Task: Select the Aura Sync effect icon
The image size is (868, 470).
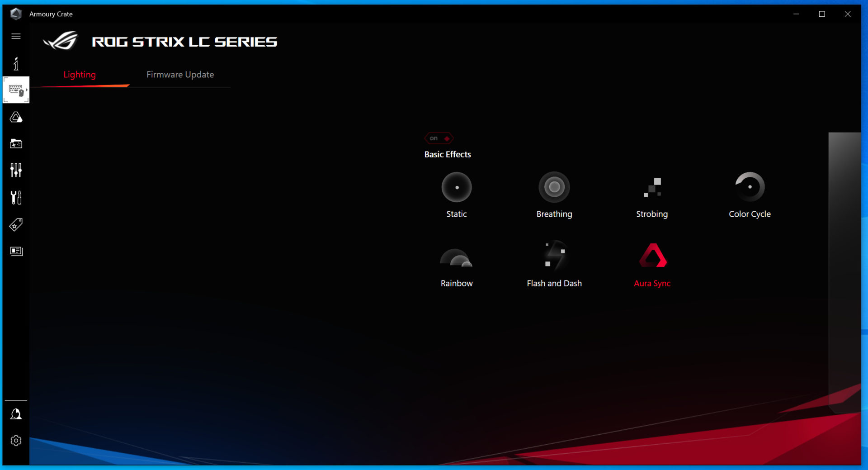Action: pos(653,256)
